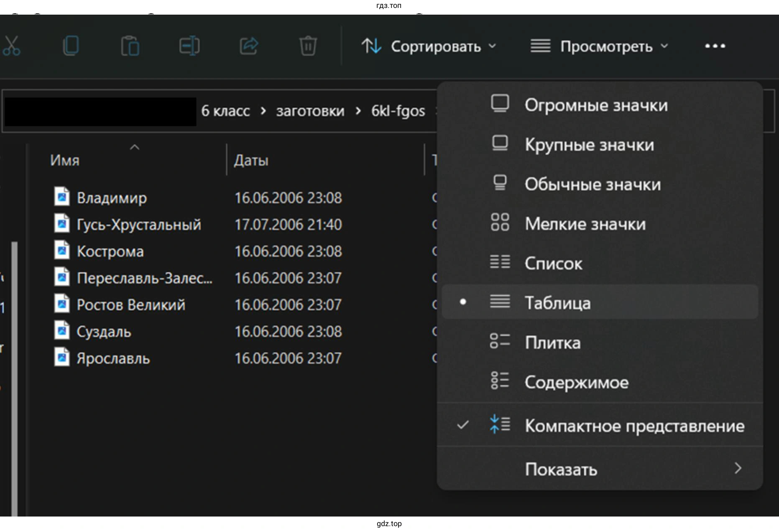Click the Rename icon in toolbar
The height and width of the screenshot is (532, 779).
[x=189, y=46]
